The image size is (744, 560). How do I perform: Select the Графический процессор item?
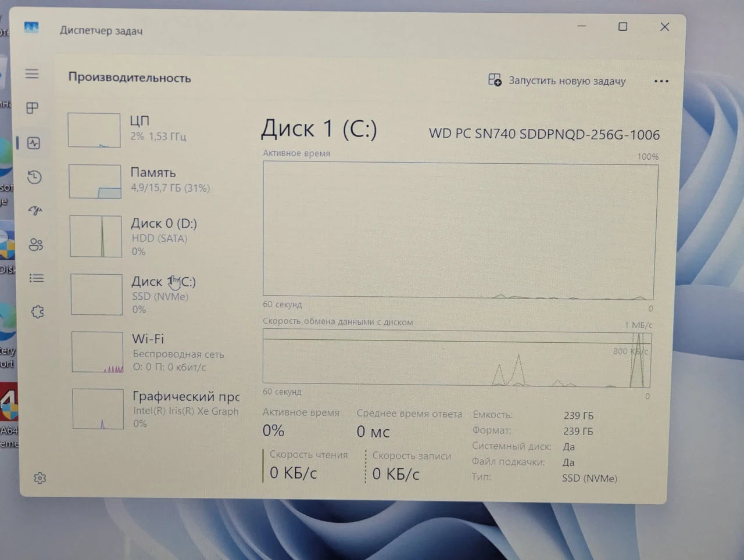[x=155, y=408]
